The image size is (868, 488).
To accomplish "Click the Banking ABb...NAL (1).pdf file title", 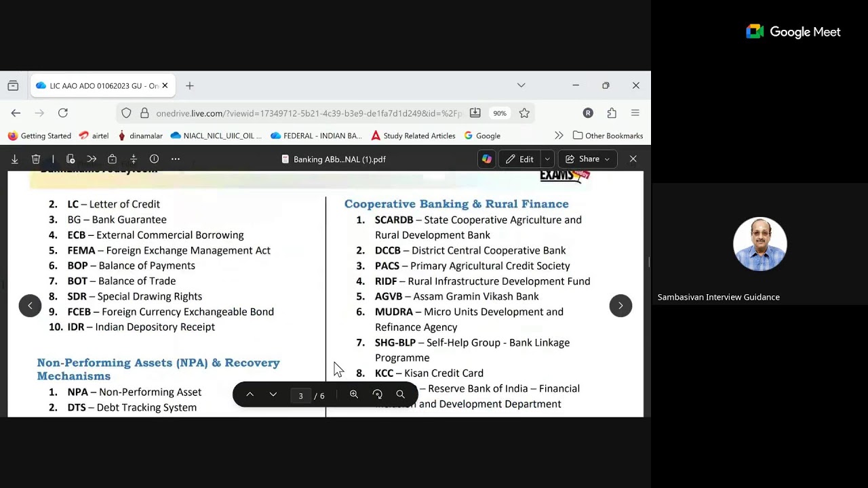I will [x=333, y=159].
